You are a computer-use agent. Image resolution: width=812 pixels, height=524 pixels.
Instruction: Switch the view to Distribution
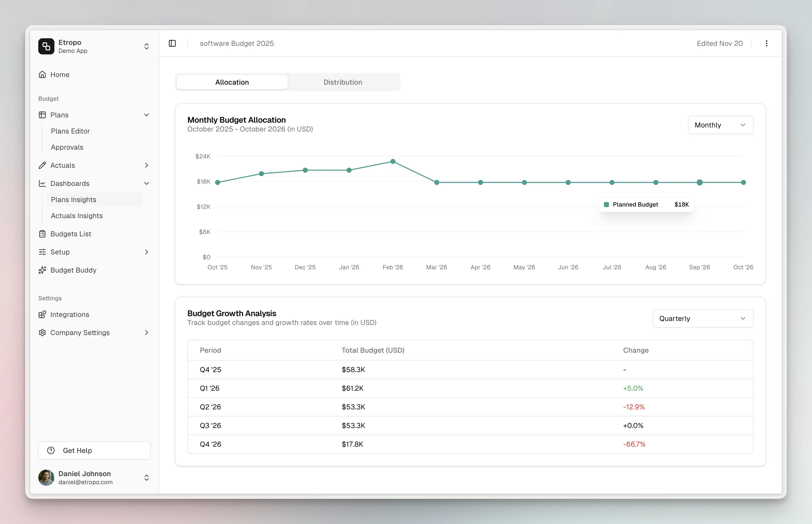(343, 82)
